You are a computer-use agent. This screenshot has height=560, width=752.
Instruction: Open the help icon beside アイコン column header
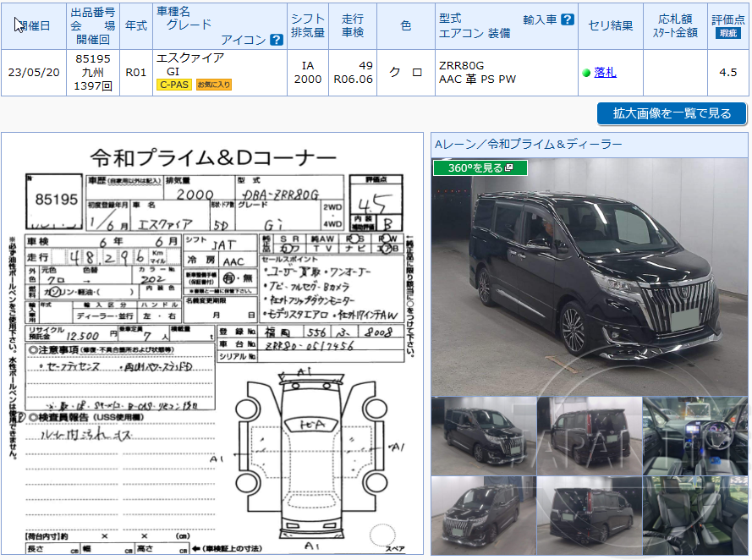[x=276, y=39]
